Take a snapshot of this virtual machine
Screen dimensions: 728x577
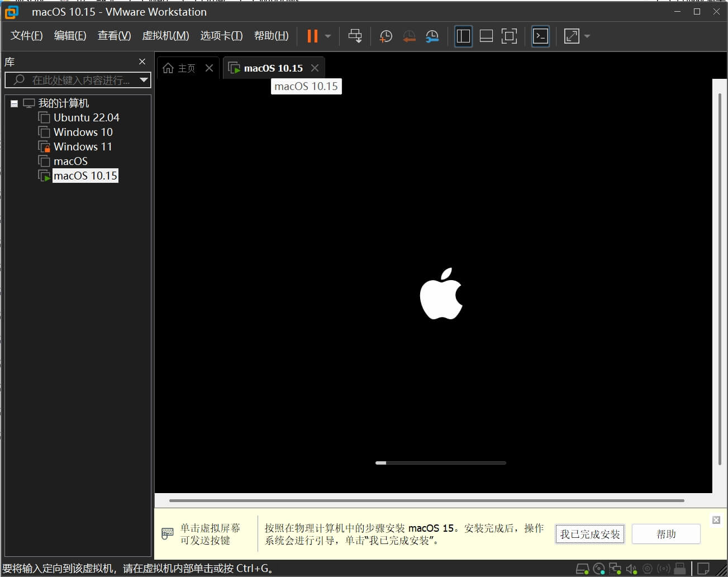pyautogui.click(x=386, y=36)
